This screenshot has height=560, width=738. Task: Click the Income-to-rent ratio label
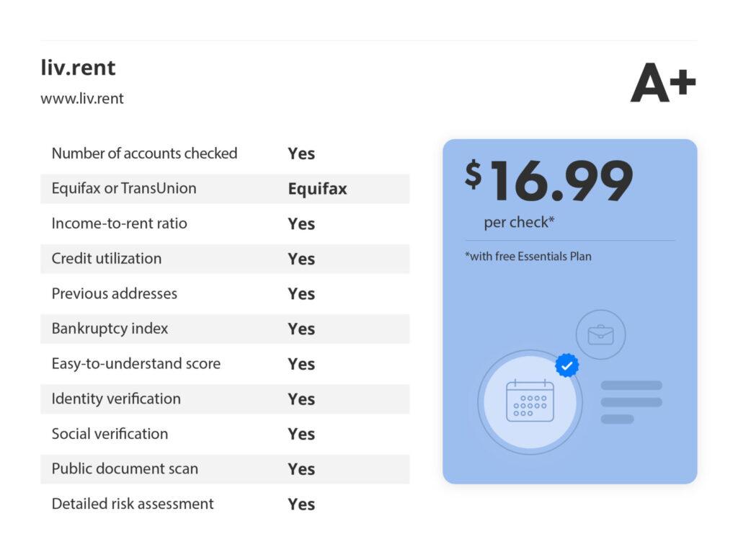pos(119,223)
